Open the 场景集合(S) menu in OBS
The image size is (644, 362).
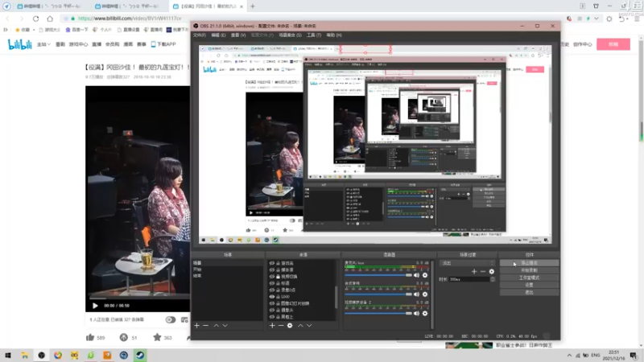click(x=291, y=35)
